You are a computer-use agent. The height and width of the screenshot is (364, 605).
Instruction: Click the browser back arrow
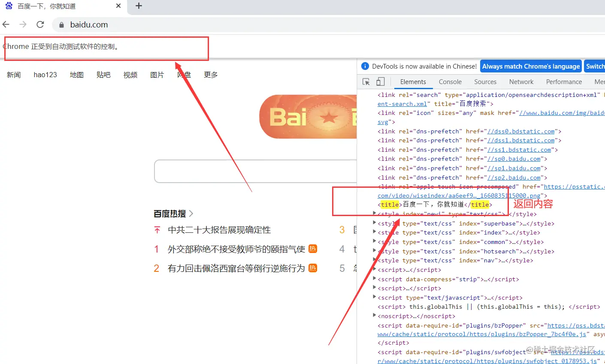[x=6, y=24]
